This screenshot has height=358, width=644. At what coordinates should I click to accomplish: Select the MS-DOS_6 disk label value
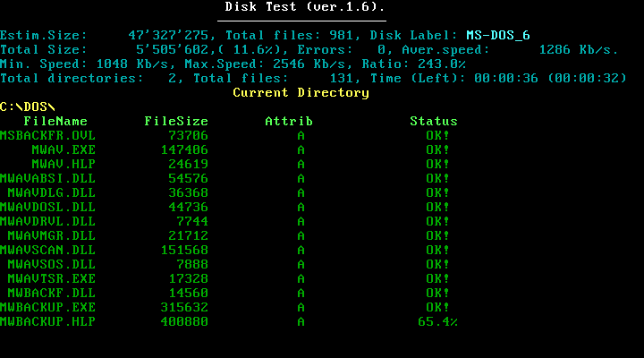point(498,36)
